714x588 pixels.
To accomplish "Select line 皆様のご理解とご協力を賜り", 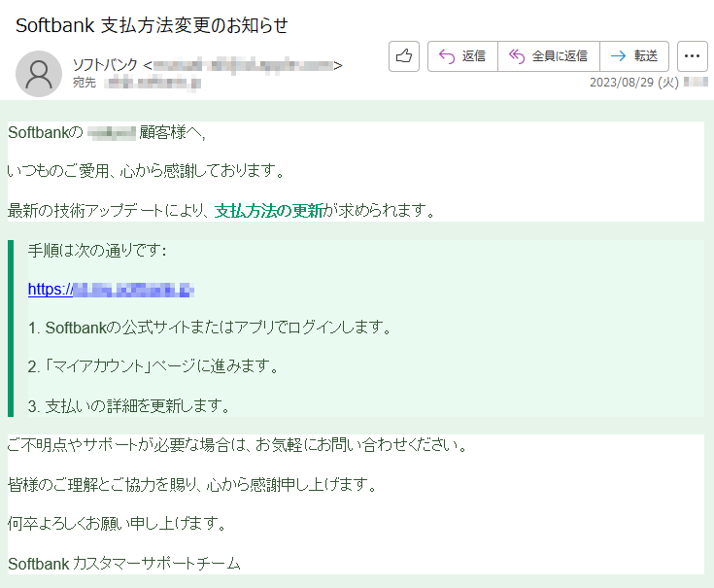I will tap(192, 485).
